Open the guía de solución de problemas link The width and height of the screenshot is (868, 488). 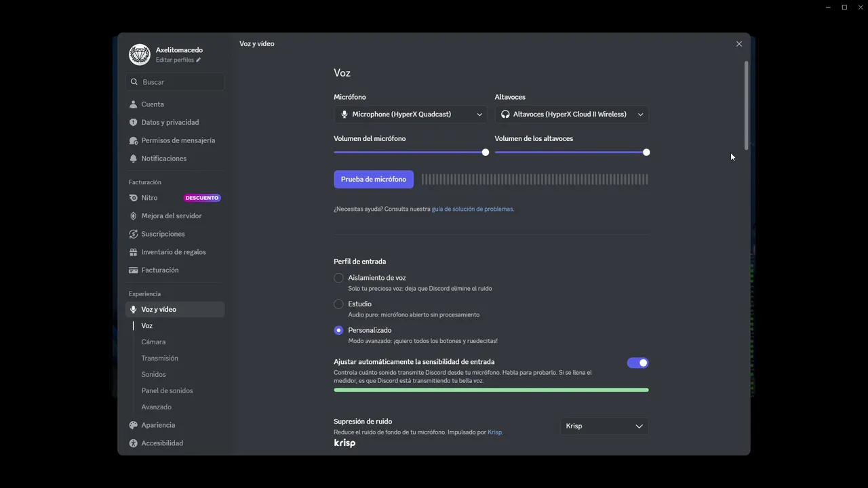click(472, 209)
